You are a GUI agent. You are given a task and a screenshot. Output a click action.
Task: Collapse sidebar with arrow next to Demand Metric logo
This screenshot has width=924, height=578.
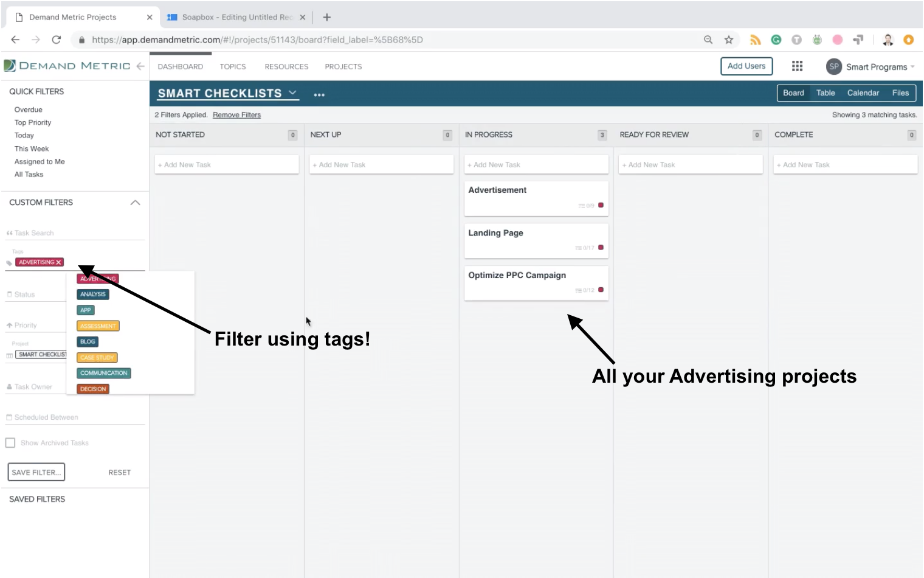click(140, 66)
